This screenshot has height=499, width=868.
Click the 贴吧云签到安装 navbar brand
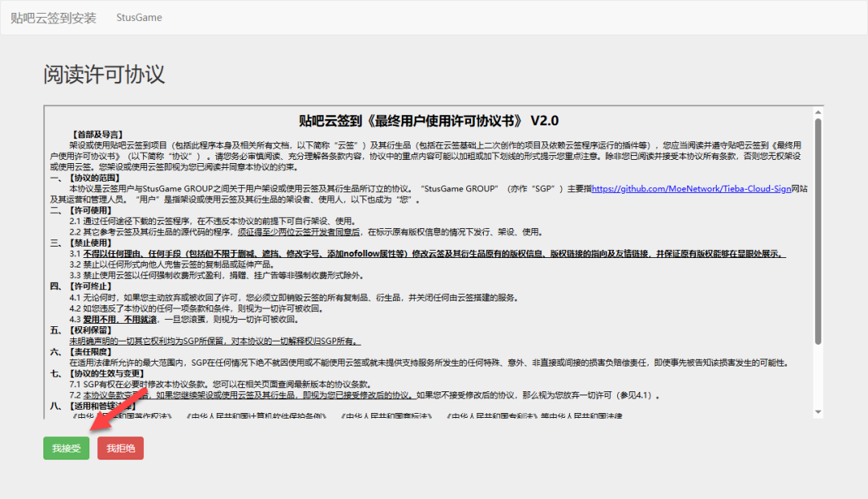pos(53,17)
